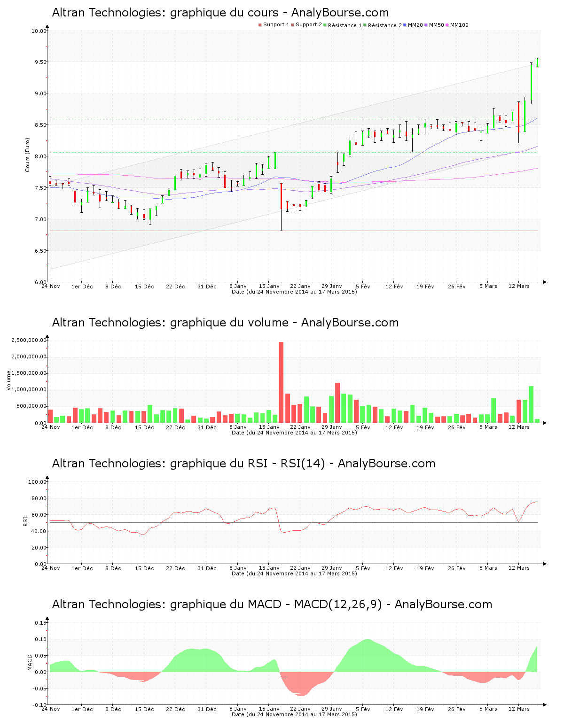This screenshot has width=564, height=728.
Task: Click the 1,500,000.00 volume axis value
Action: pos(30,373)
